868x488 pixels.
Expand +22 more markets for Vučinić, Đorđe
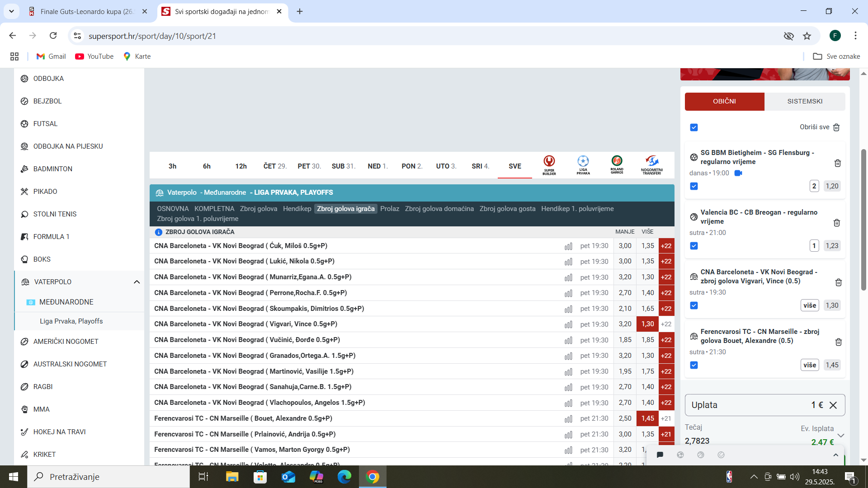pos(666,340)
